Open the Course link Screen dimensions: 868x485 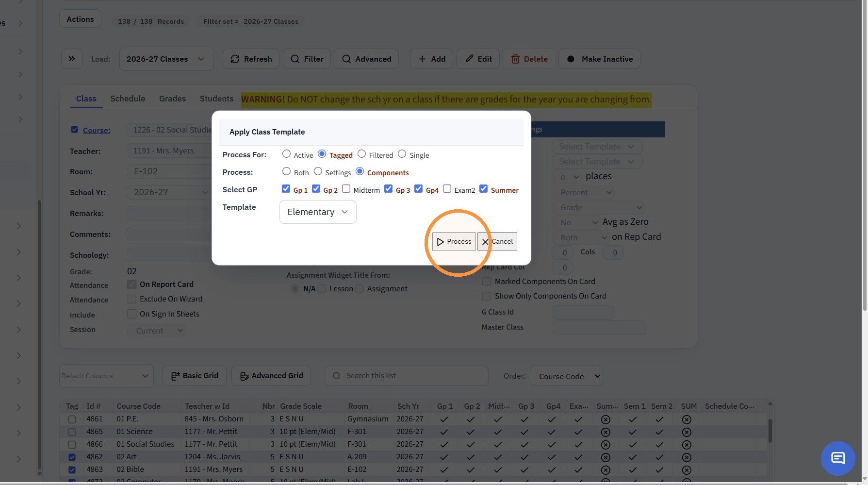pyautogui.click(x=97, y=130)
